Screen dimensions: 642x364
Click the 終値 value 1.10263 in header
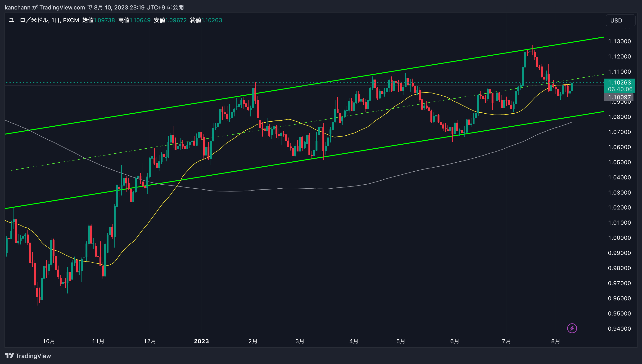[212, 20]
